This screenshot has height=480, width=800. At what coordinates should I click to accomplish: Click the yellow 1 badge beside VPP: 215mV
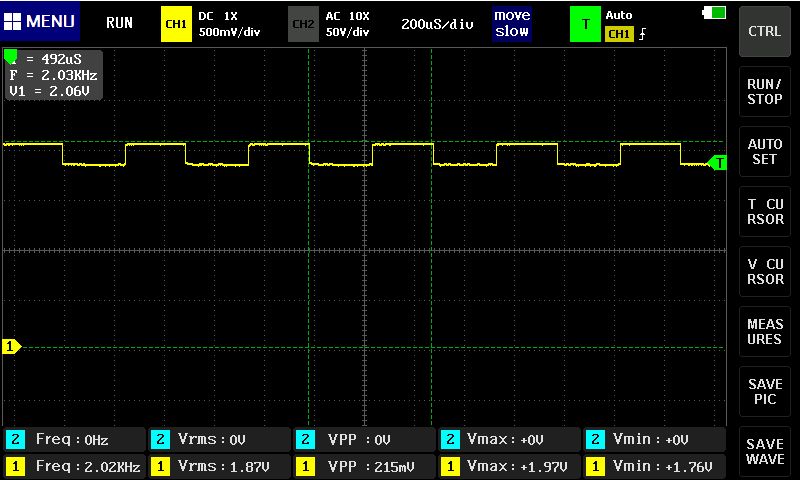(x=305, y=466)
